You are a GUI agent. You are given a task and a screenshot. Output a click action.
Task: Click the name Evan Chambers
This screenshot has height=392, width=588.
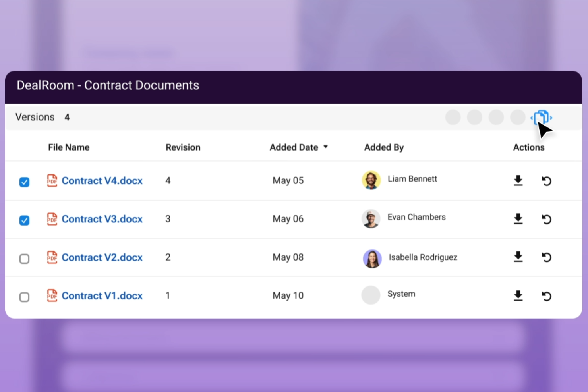click(417, 217)
